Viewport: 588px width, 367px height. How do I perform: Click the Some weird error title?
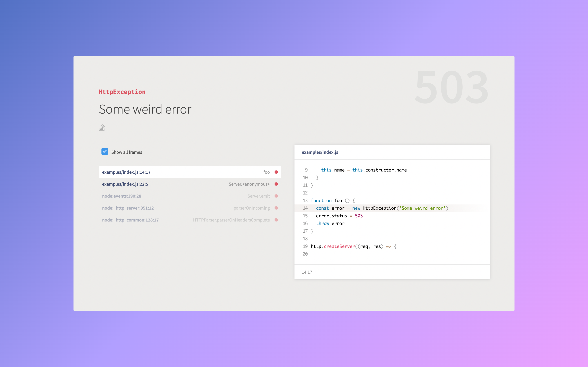(x=145, y=109)
